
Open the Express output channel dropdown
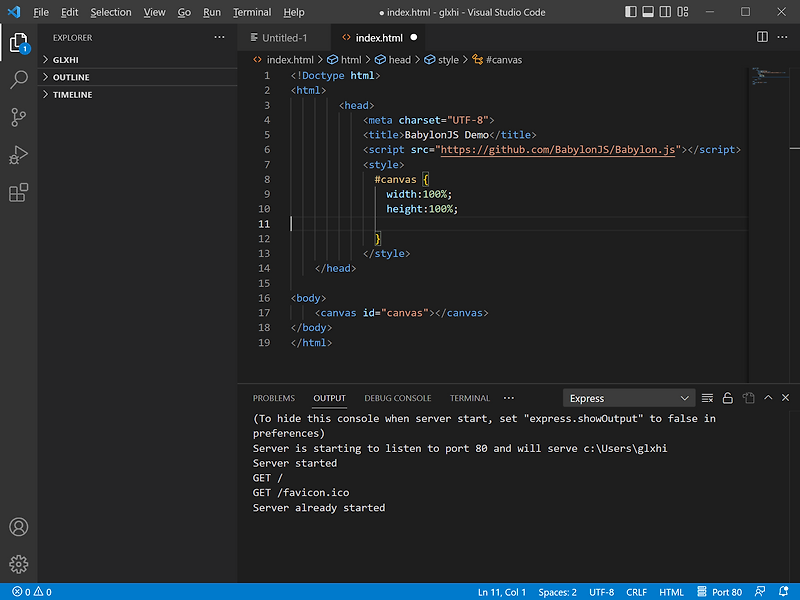click(629, 398)
